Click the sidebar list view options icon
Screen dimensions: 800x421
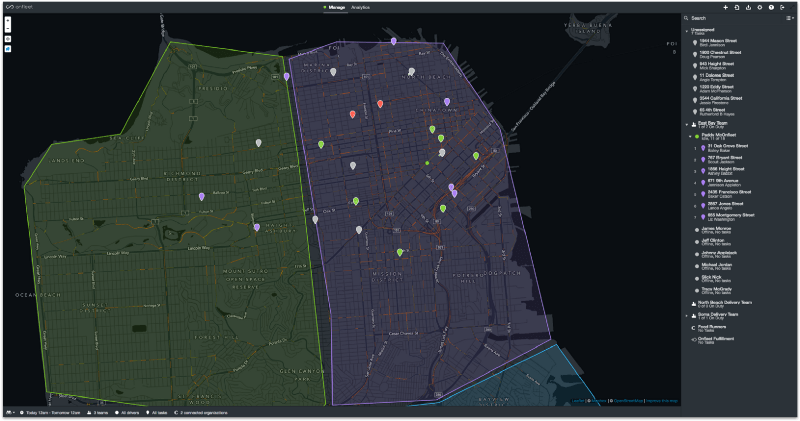(x=789, y=18)
